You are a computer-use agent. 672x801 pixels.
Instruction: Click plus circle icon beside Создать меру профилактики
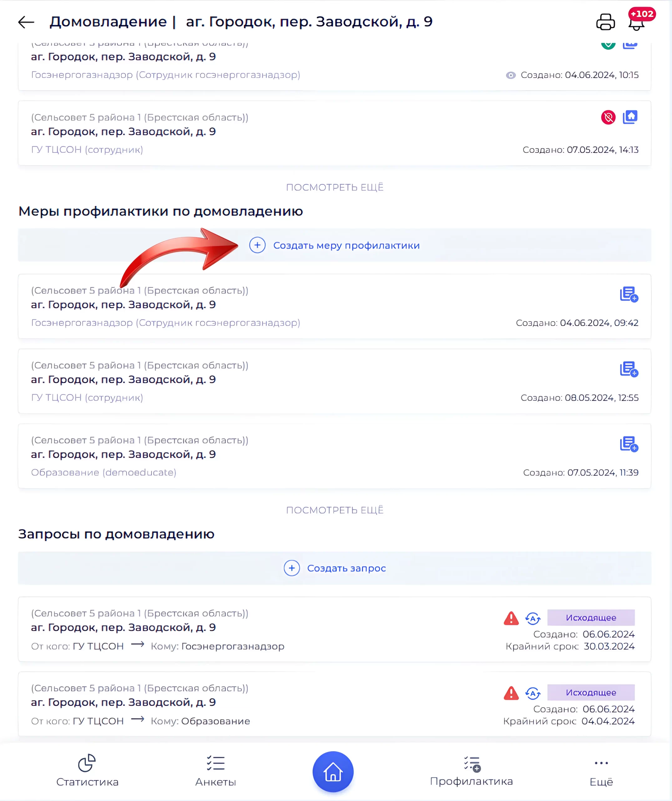click(257, 245)
